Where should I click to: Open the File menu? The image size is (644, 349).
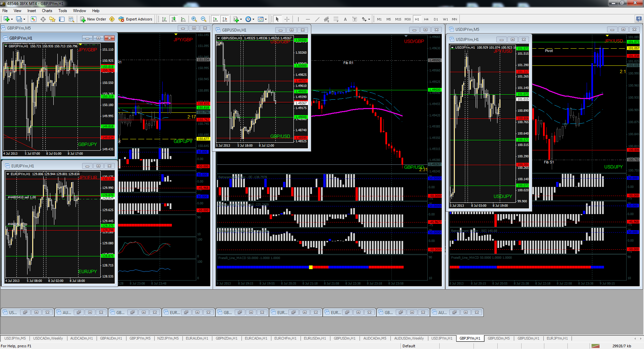[x=5, y=11]
